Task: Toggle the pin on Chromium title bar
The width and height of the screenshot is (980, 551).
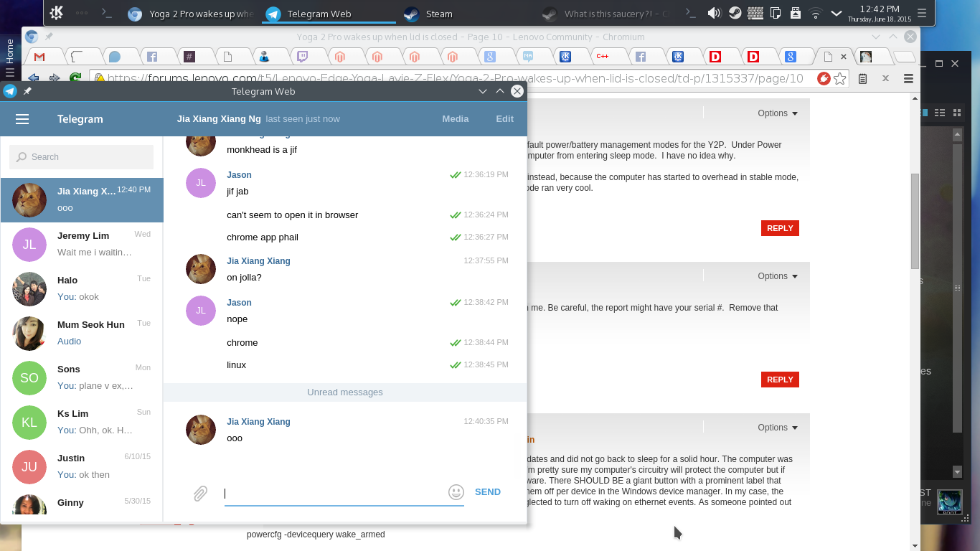Action: tap(49, 37)
